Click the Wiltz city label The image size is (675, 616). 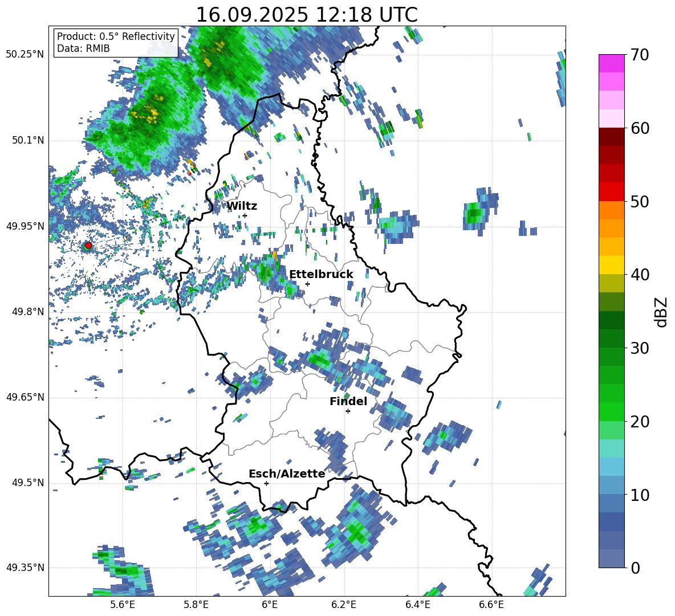pyautogui.click(x=242, y=206)
